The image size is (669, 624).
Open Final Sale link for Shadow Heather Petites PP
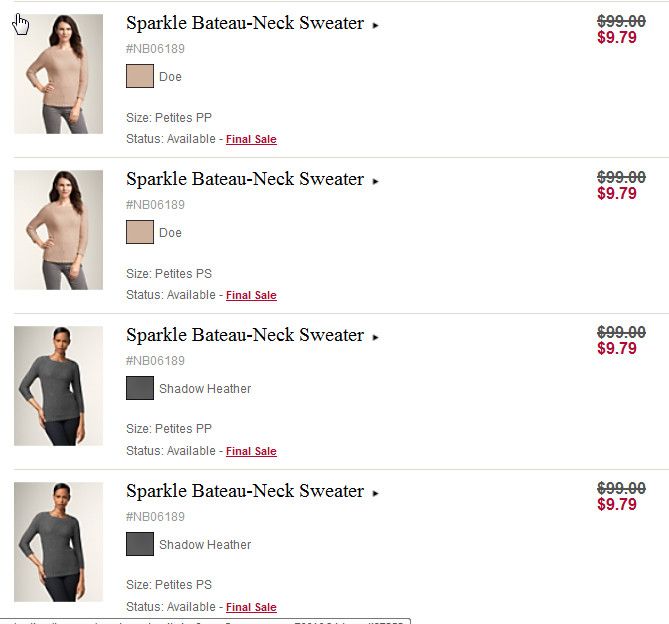251,452
